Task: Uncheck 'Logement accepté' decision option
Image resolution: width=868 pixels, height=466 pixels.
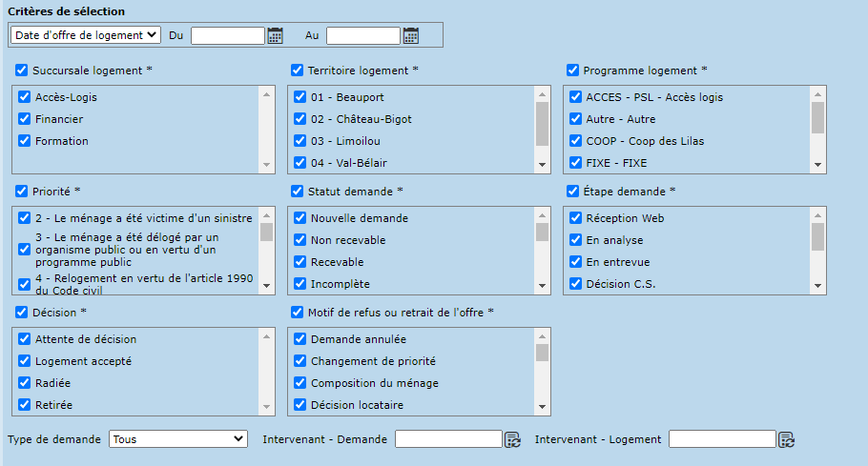Action: pyautogui.click(x=25, y=361)
